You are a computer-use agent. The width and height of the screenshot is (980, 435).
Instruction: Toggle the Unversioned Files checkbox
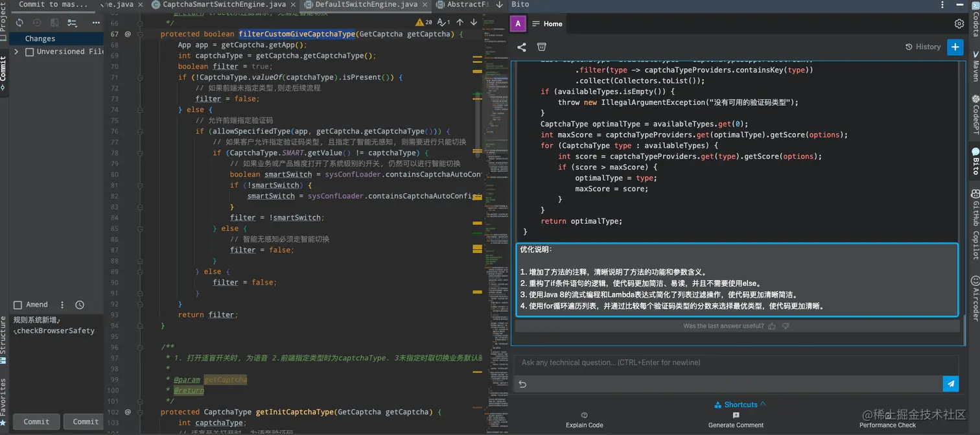[29, 52]
